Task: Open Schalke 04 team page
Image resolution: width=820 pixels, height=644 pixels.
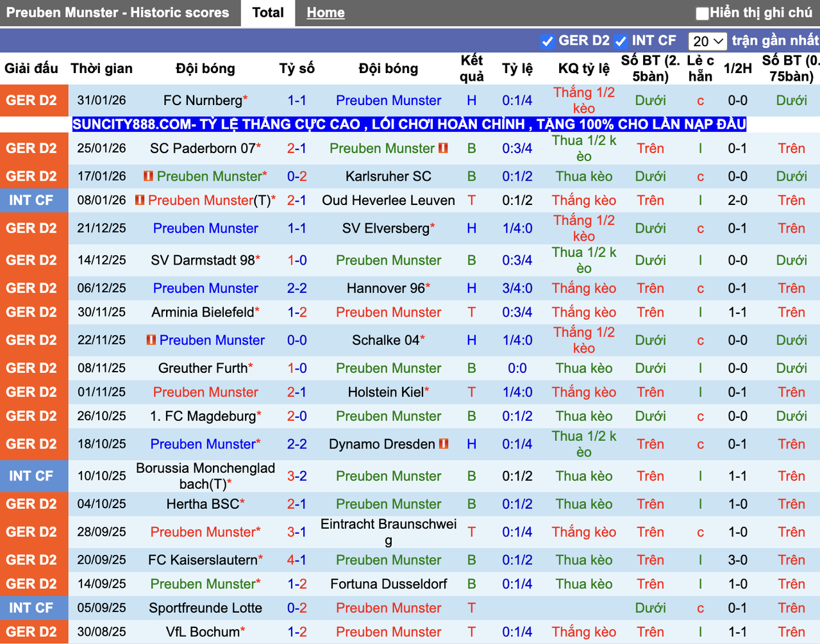Action: click(386, 340)
